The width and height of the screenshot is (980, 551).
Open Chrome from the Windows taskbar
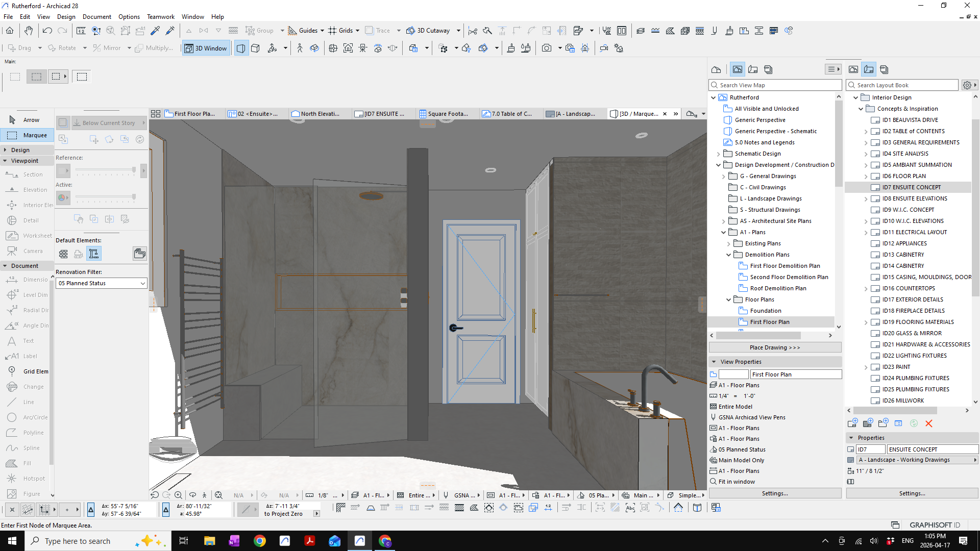[x=260, y=541]
